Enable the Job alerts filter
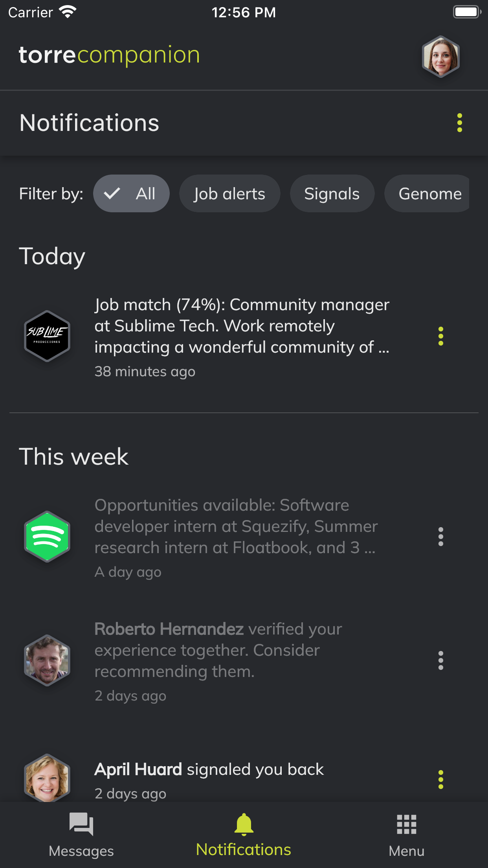 coord(229,193)
